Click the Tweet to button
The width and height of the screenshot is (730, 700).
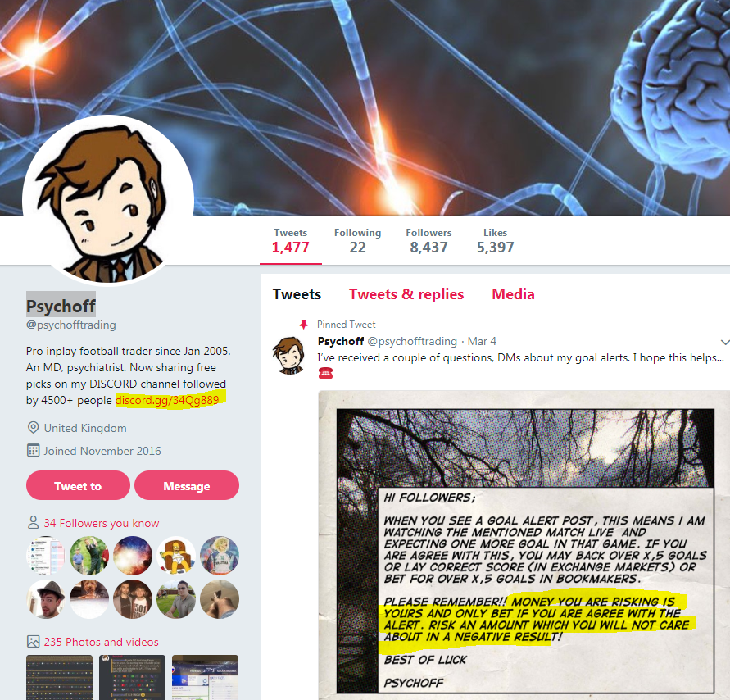[78, 485]
